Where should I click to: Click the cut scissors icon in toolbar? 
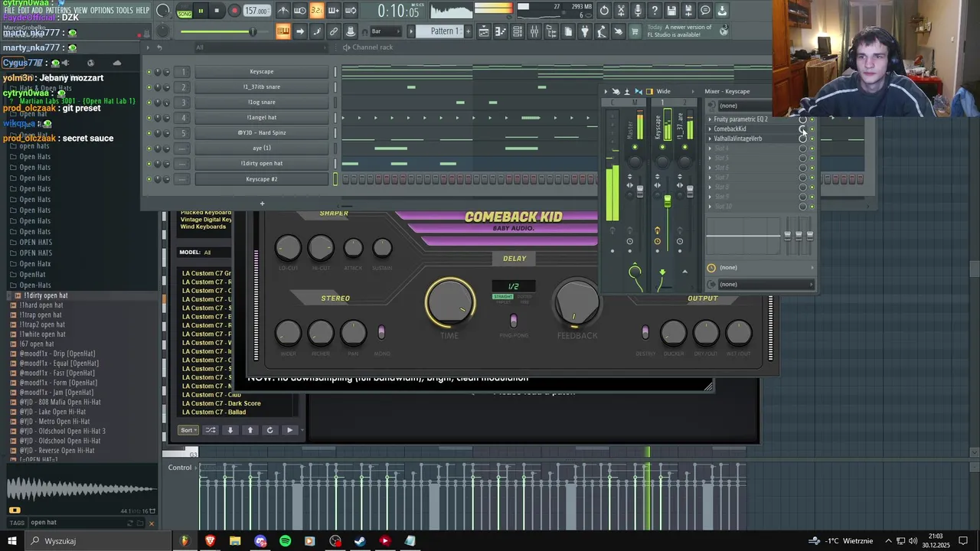621,11
